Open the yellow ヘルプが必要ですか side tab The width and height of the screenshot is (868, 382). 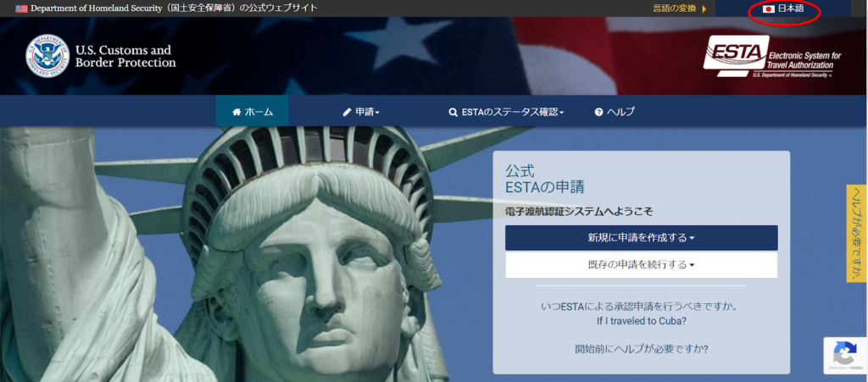tap(856, 233)
